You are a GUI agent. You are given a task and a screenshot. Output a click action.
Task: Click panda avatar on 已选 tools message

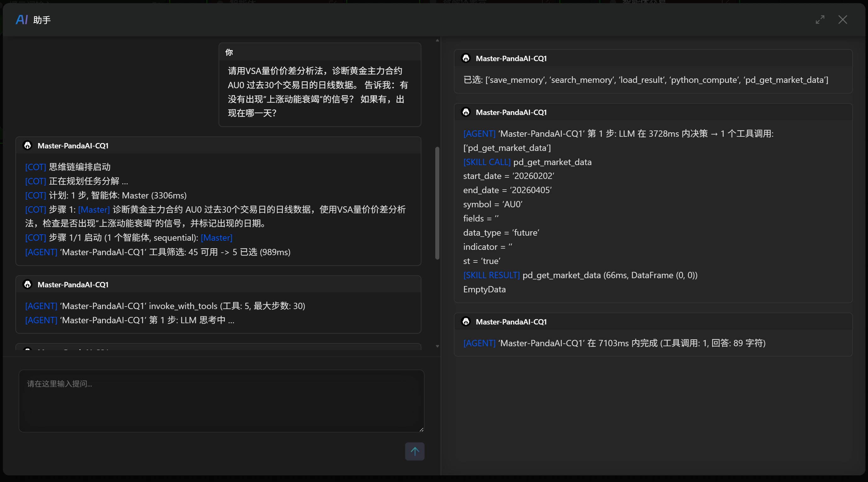[466, 58]
